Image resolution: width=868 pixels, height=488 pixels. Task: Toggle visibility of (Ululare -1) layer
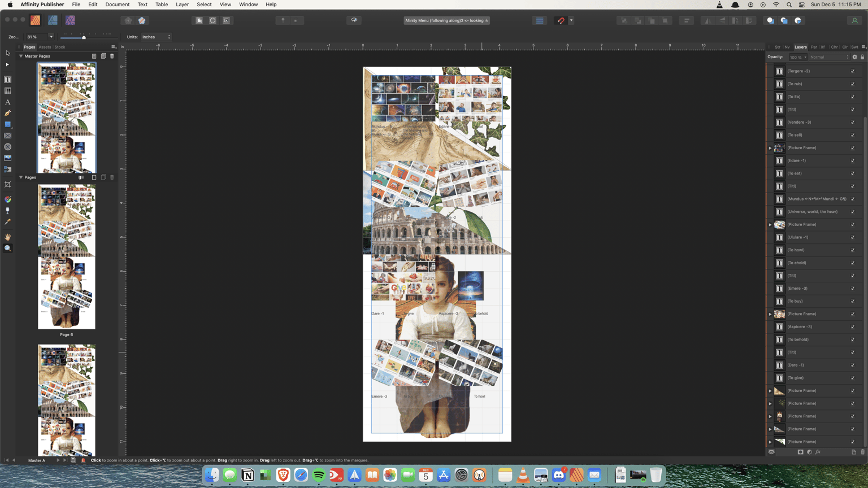click(x=853, y=237)
